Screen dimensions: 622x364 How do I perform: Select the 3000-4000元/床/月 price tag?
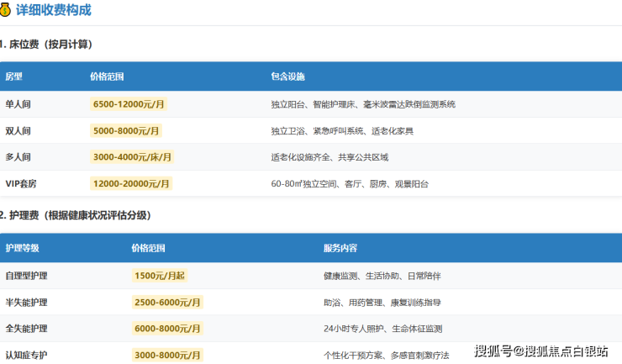point(132,157)
